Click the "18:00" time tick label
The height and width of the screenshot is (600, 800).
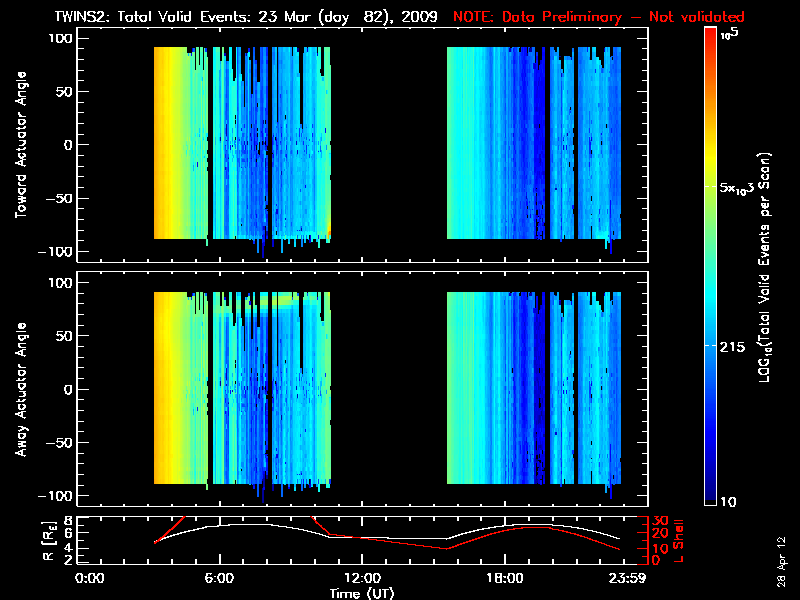click(x=504, y=578)
